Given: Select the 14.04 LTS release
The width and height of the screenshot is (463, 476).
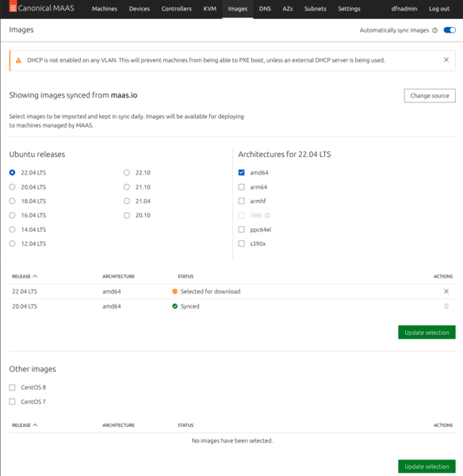Looking at the screenshot, I should 12,229.
